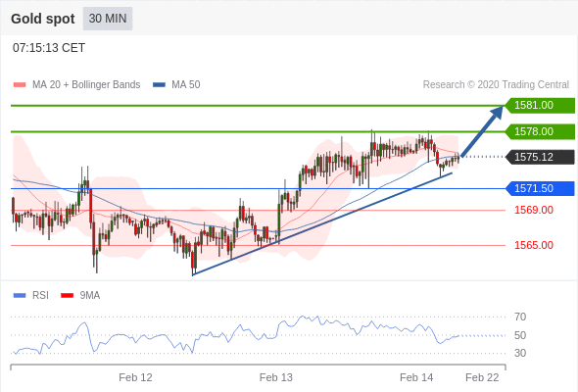
Task: Open the Research Trading Central copyright link
Action: click(496, 85)
